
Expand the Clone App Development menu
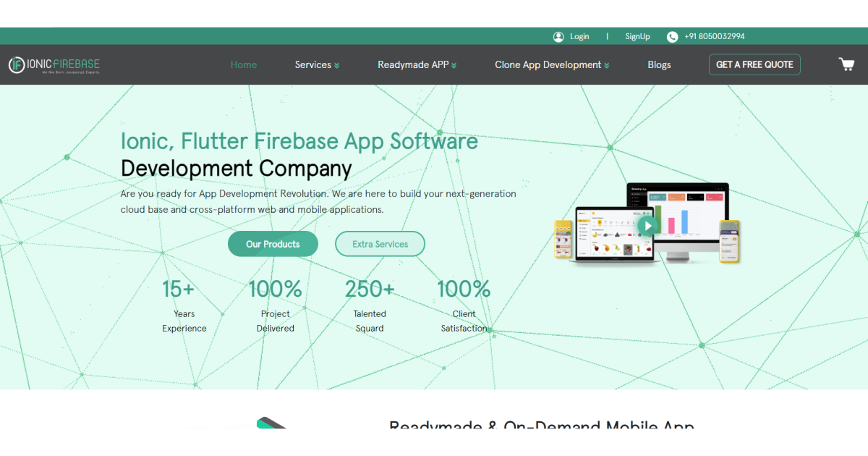[x=551, y=64]
